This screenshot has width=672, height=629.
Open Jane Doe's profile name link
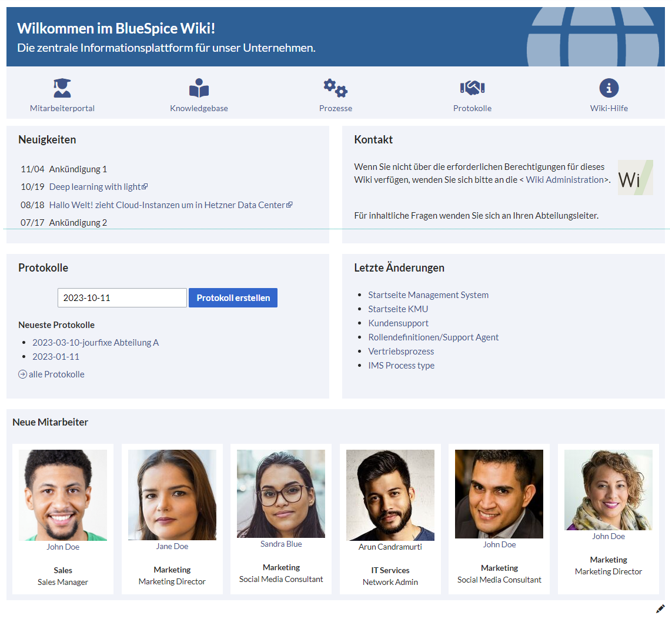pos(172,546)
